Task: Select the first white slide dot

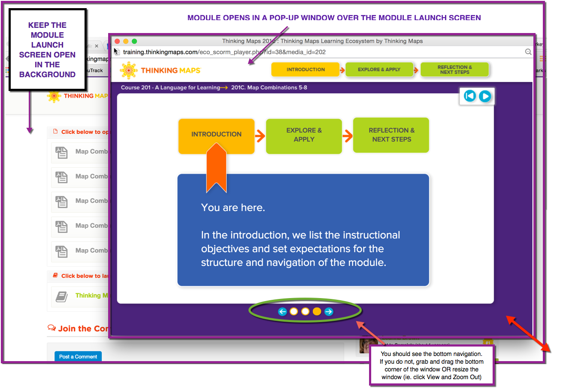Action: click(x=294, y=312)
